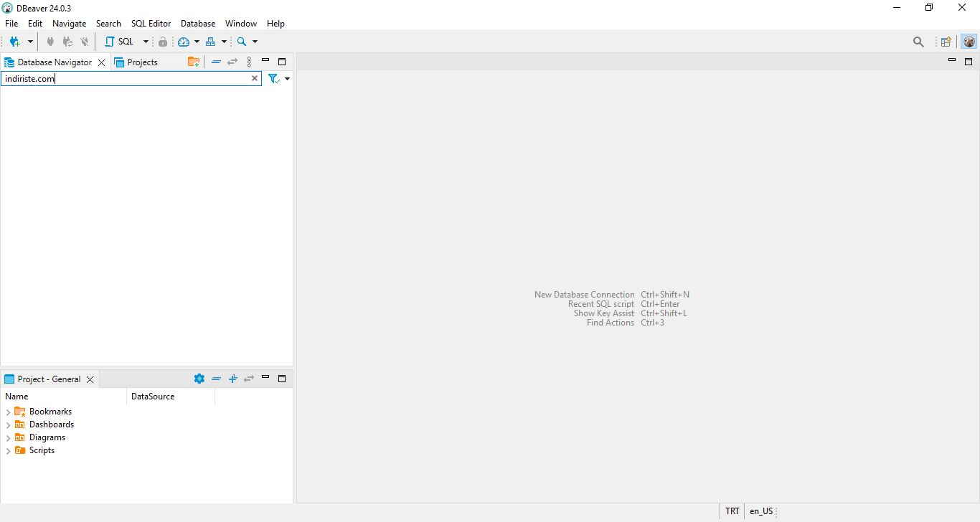This screenshot has height=522, width=980.
Task: Click the DataSource column header
Action: click(x=171, y=397)
